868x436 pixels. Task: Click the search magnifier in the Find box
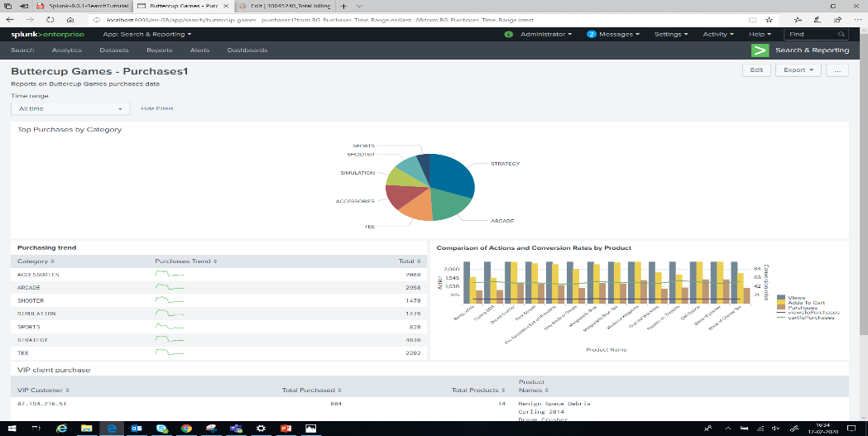(842, 34)
